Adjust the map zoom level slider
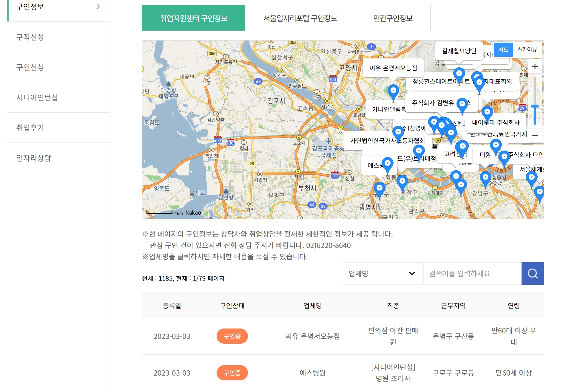 pyautogui.click(x=535, y=107)
